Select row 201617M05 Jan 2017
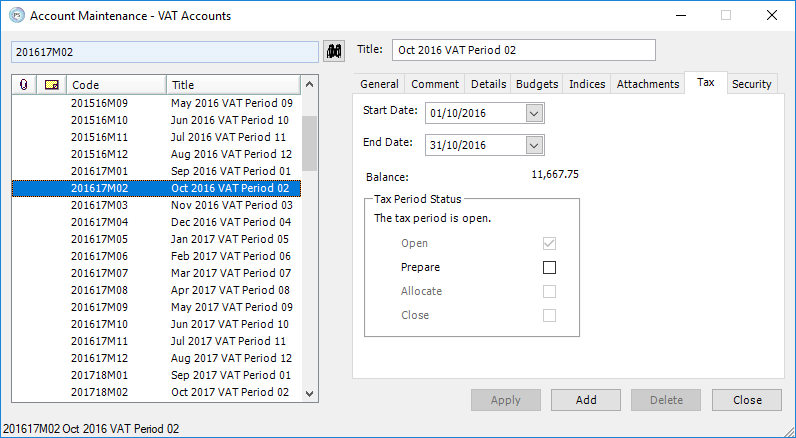 tap(156, 240)
